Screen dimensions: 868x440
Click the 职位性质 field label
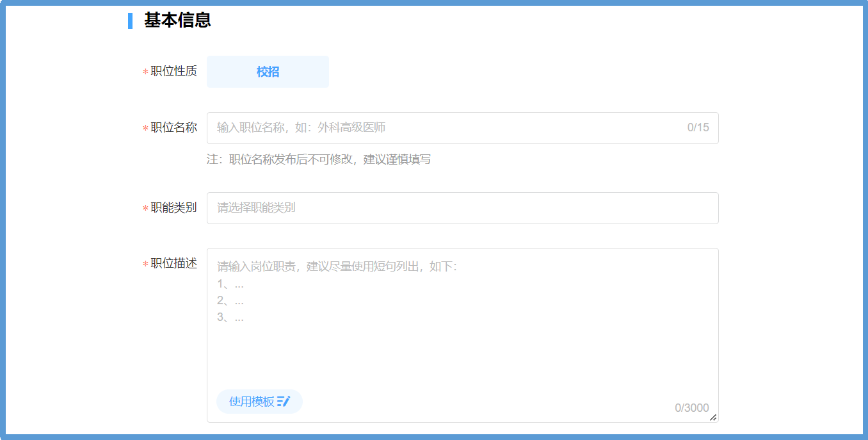click(173, 71)
